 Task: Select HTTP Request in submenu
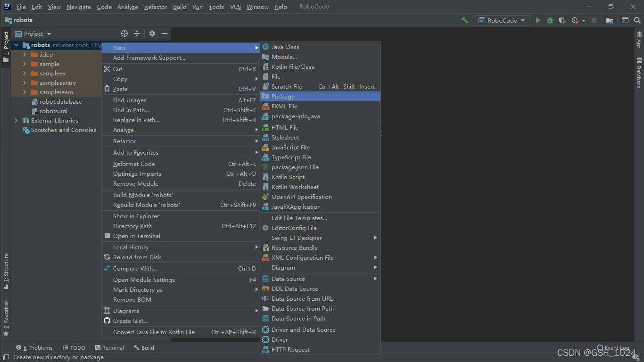tap(321, 349)
